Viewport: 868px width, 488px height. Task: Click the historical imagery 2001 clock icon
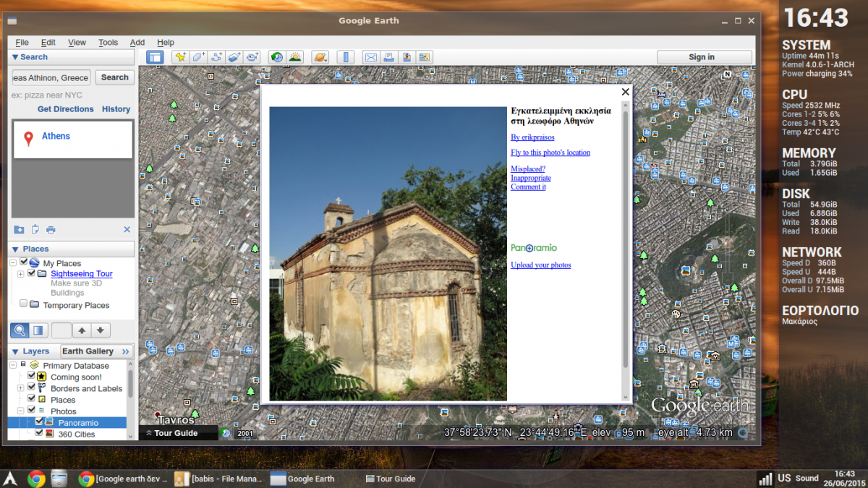(x=226, y=433)
